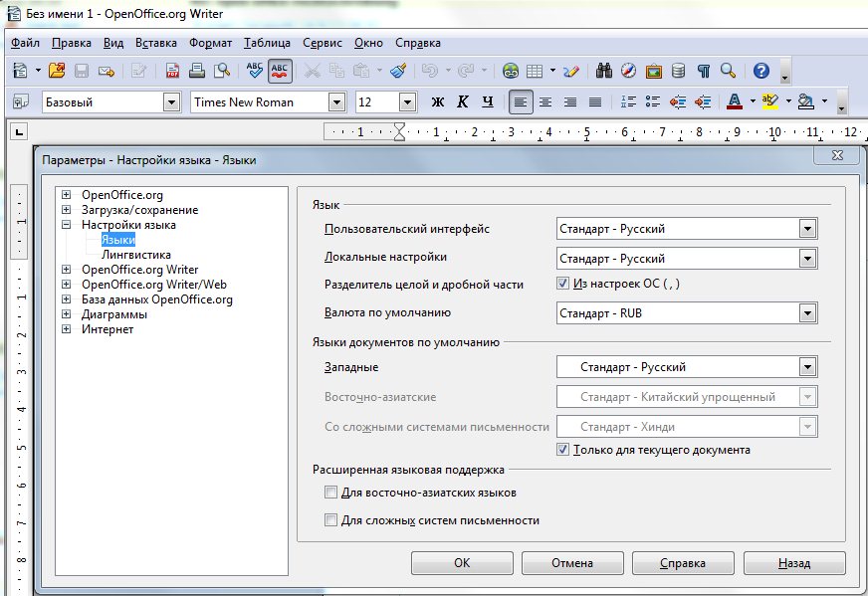Open the Формат menu
The image size is (868, 596).
210,43
